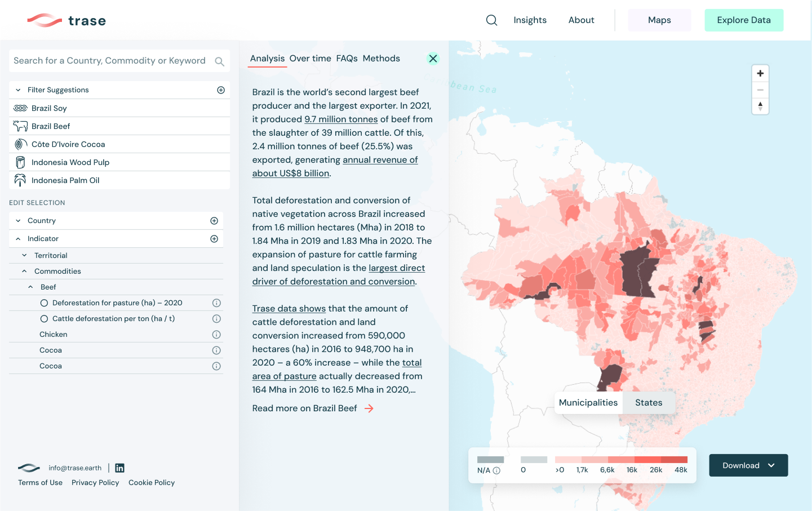The height and width of the screenshot is (511, 812).
Task: Open the LinkedIn icon in footer
Action: tap(119, 468)
